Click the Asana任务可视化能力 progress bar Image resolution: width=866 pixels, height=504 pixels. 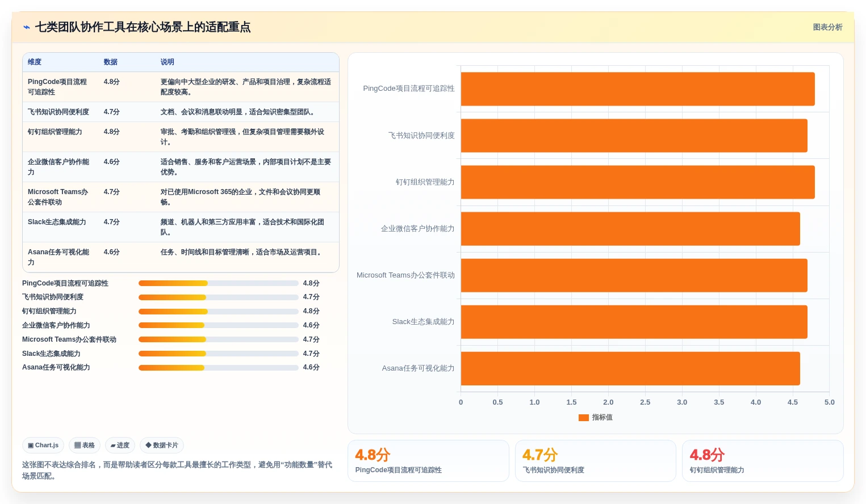219,368
